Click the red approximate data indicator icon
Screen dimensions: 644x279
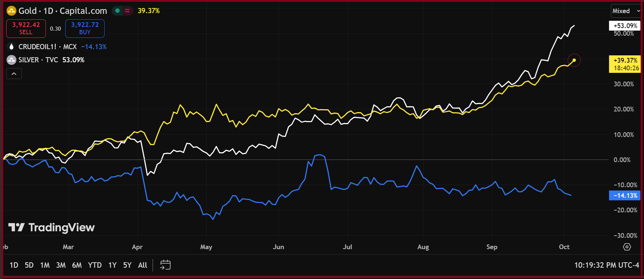click(127, 11)
